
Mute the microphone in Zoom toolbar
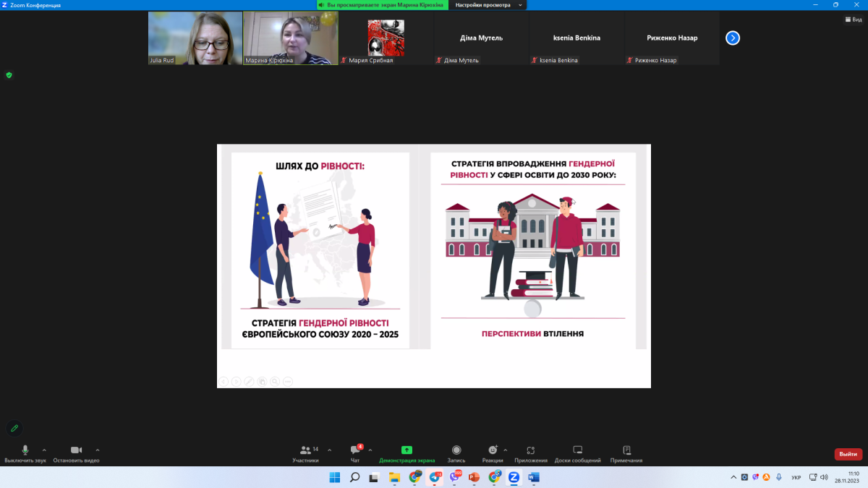(25, 450)
